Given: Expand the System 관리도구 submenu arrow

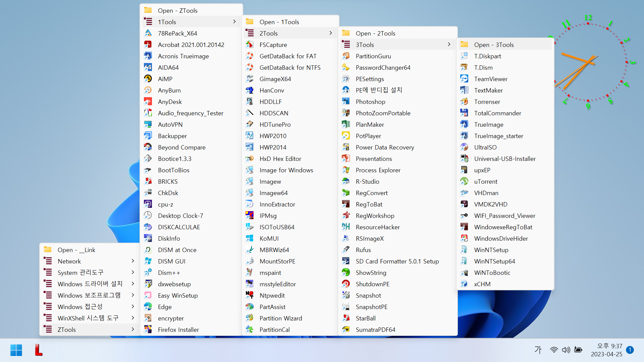Looking at the screenshot, I should point(133,273).
